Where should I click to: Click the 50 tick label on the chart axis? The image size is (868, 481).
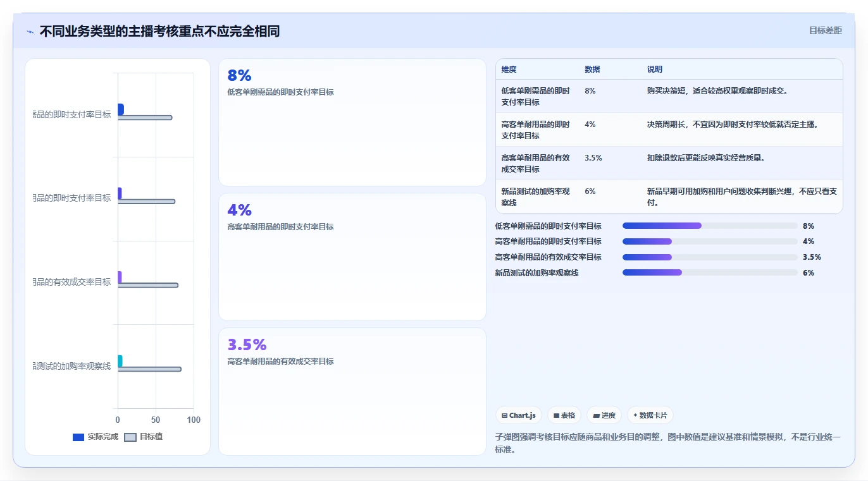tap(156, 420)
